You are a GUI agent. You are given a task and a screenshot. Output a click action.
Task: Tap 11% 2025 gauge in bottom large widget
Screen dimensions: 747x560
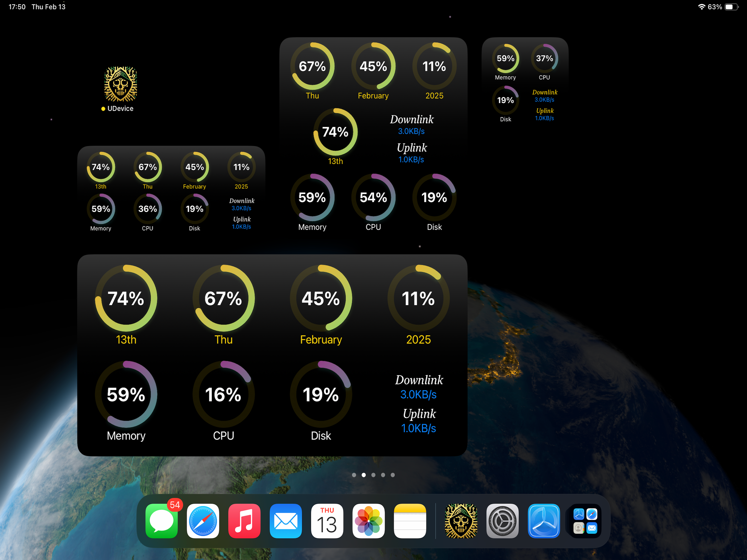click(x=418, y=298)
